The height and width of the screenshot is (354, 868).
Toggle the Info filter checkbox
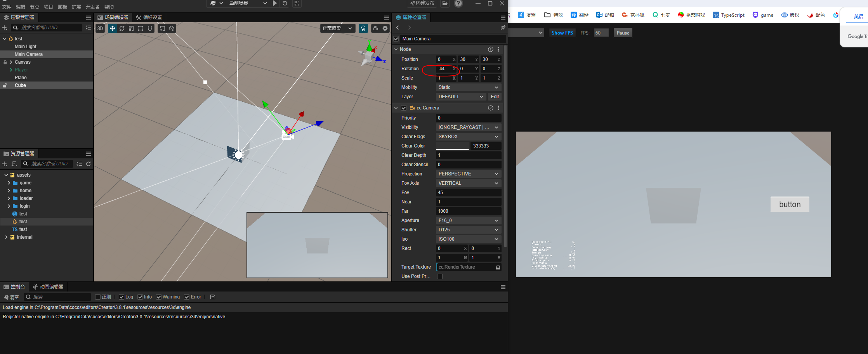(140, 297)
